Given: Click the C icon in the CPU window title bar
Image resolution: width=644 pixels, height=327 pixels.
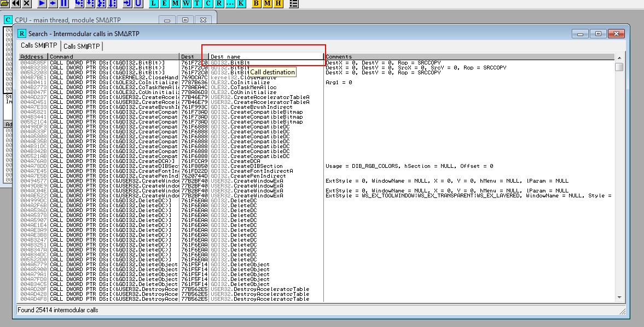Looking at the screenshot, I should point(8,20).
